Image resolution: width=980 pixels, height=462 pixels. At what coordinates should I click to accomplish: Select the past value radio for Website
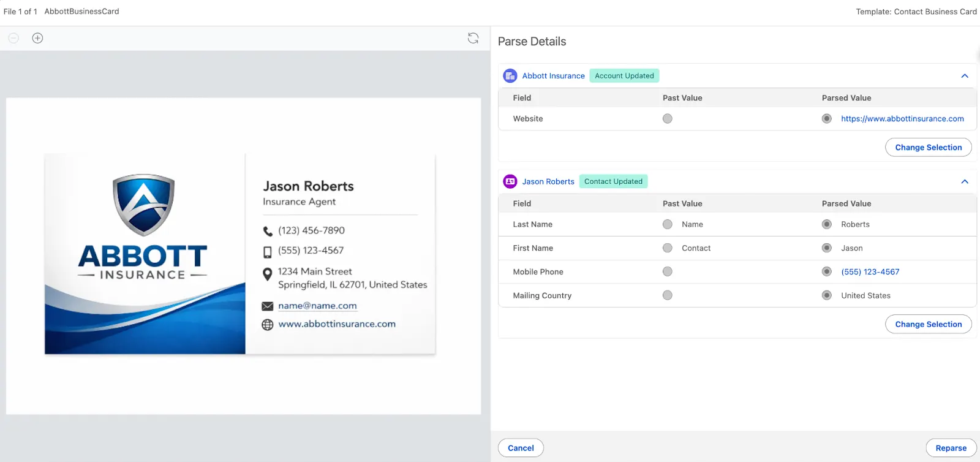(x=667, y=119)
